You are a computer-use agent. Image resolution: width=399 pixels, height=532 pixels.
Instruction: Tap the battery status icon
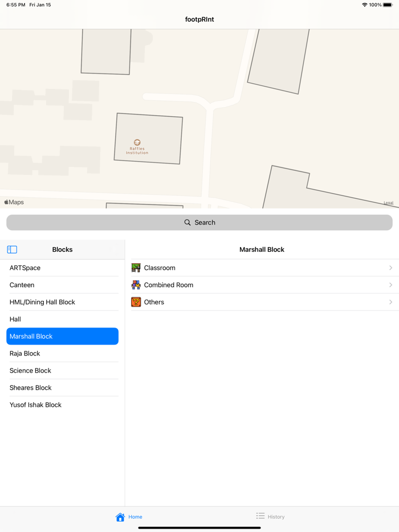388,5
